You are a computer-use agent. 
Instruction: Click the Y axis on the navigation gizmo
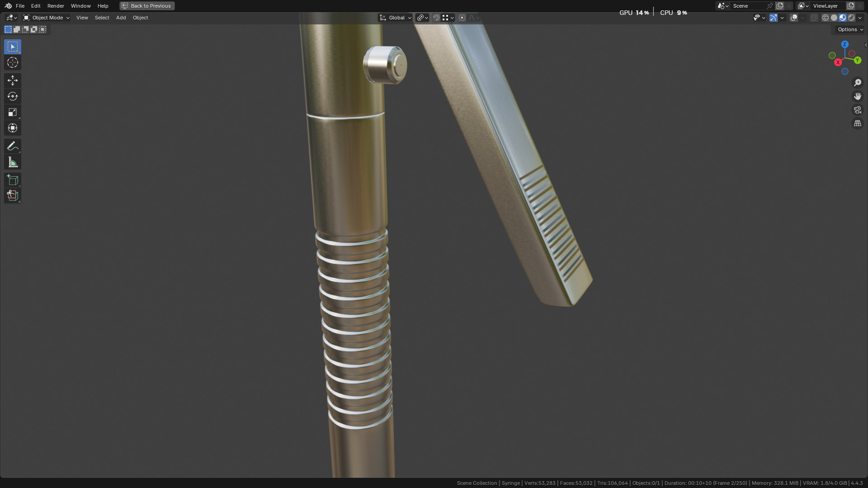point(857,60)
